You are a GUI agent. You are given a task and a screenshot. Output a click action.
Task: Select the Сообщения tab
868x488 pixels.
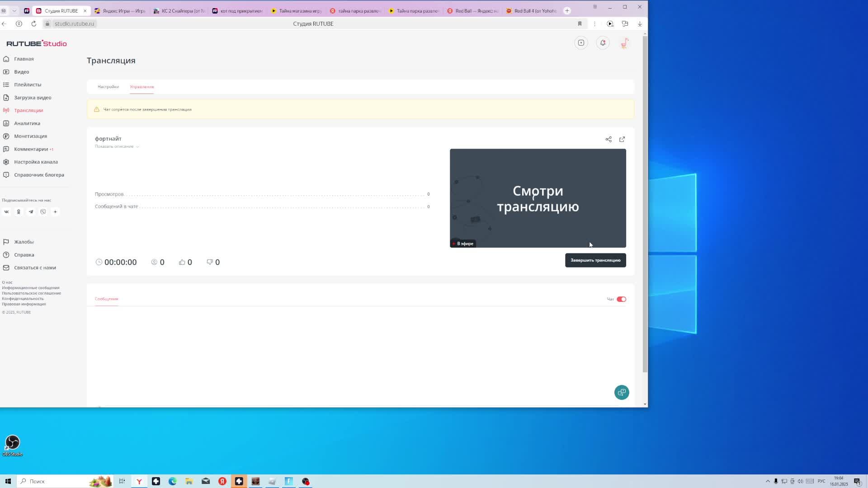106,299
